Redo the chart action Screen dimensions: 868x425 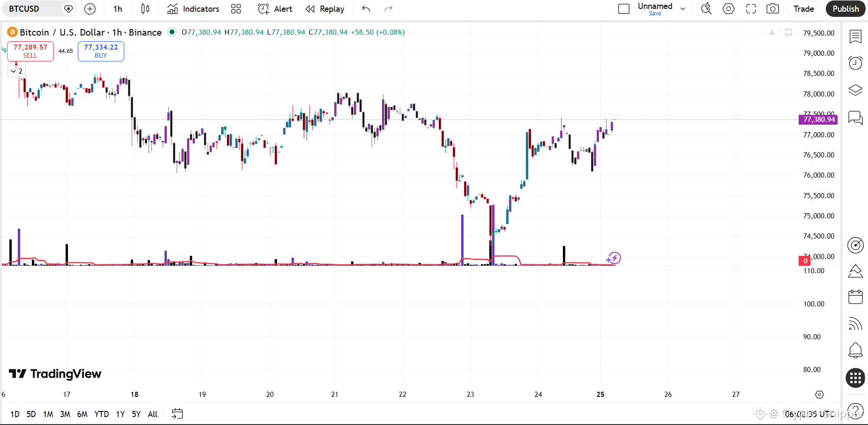388,9
